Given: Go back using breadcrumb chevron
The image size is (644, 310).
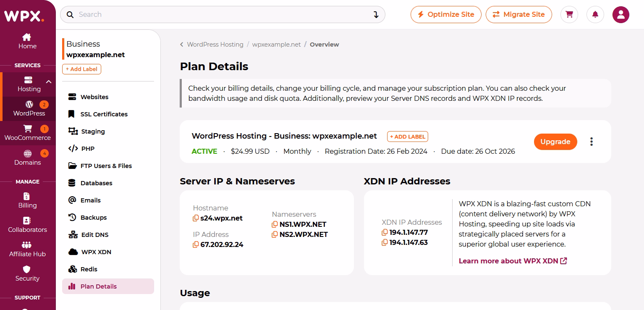Looking at the screenshot, I should coord(182,45).
